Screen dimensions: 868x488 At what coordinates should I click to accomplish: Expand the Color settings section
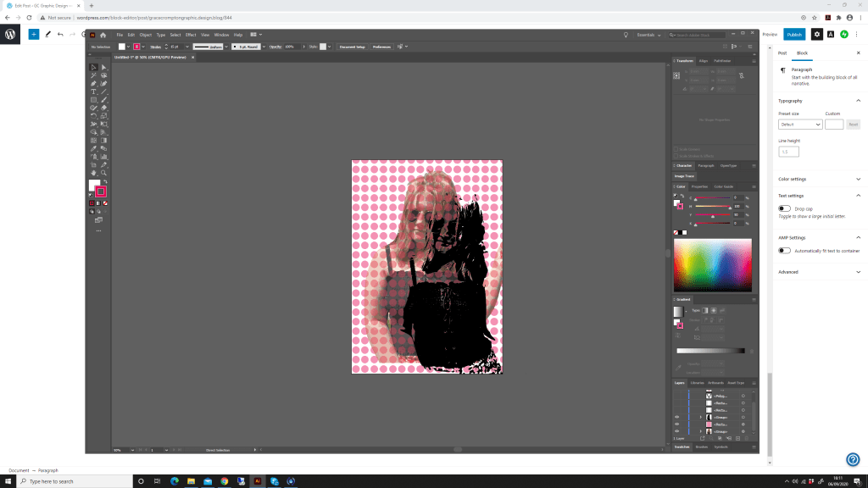[x=858, y=179]
